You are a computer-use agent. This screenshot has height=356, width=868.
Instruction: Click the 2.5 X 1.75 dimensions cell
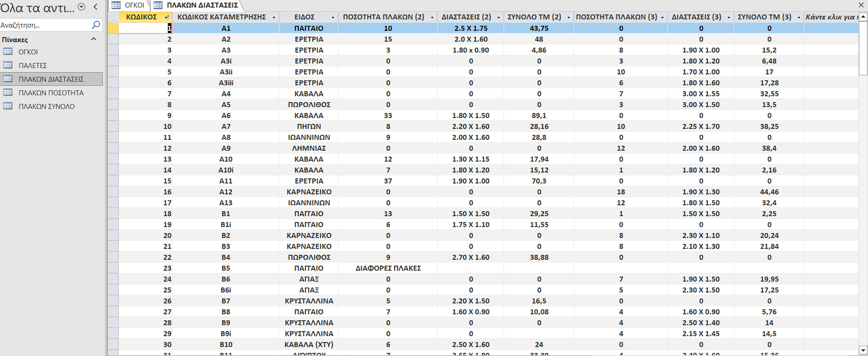click(x=471, y=28)
